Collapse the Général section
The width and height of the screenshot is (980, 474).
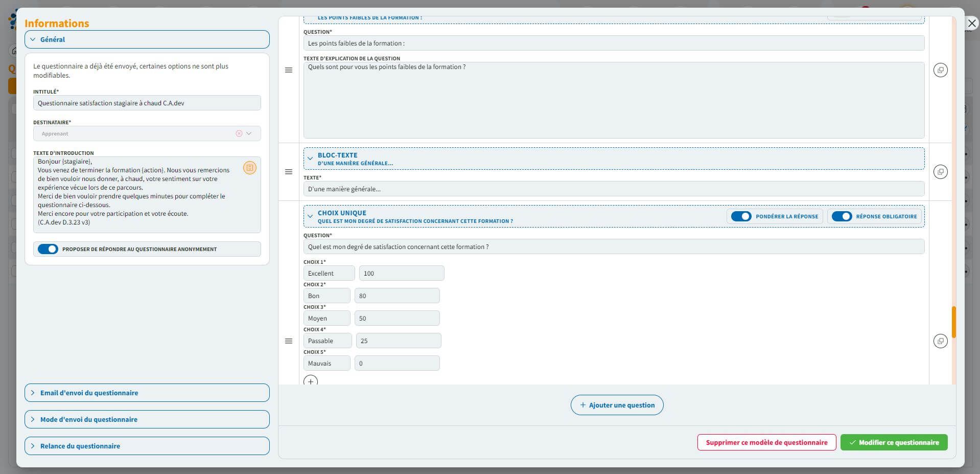[147, 39]
